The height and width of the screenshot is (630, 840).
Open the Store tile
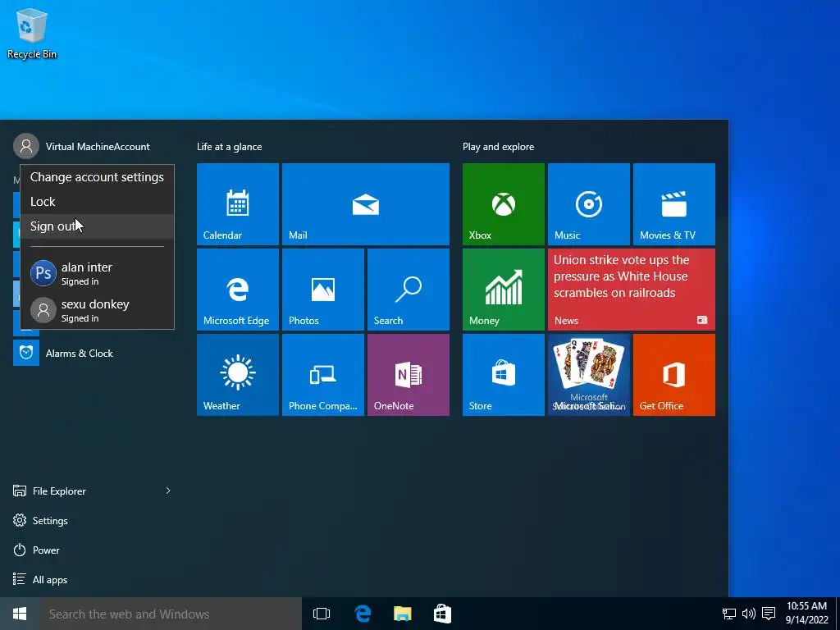coord(503,374)
